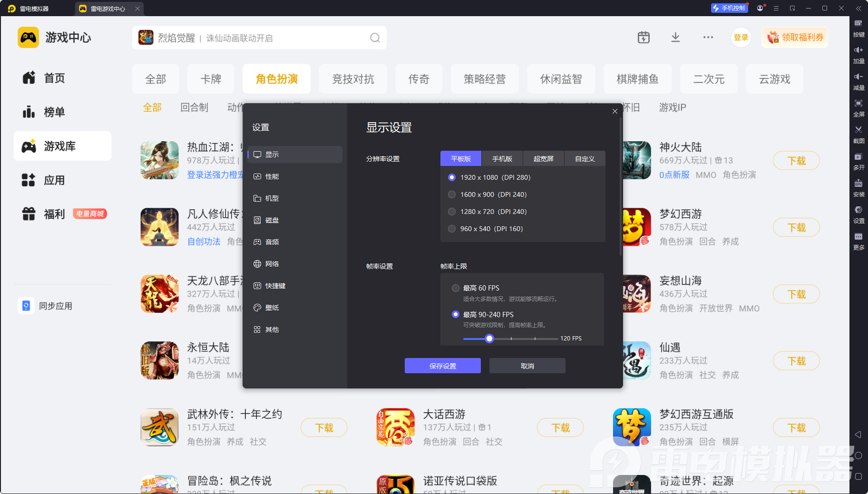The width and height of the screenshot is (868, 494).
Task: Open the user account icon in title bar
Action: (760, 8)
